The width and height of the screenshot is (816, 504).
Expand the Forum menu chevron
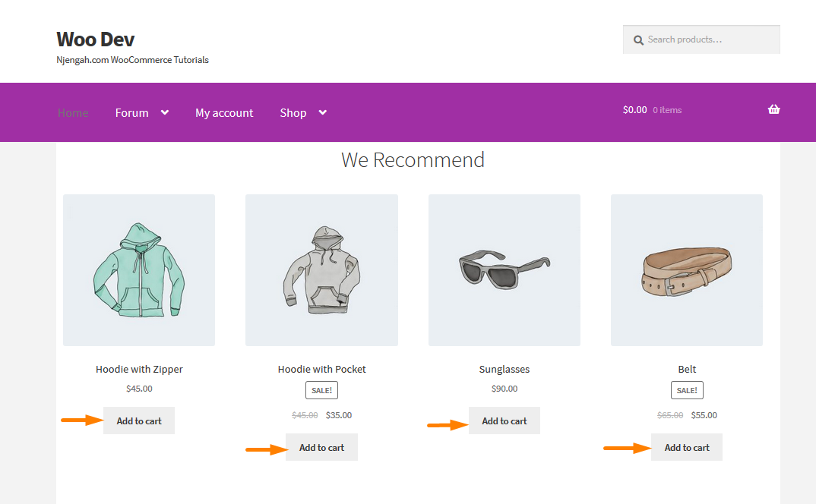pyautogui.click(x=165, y=112)
